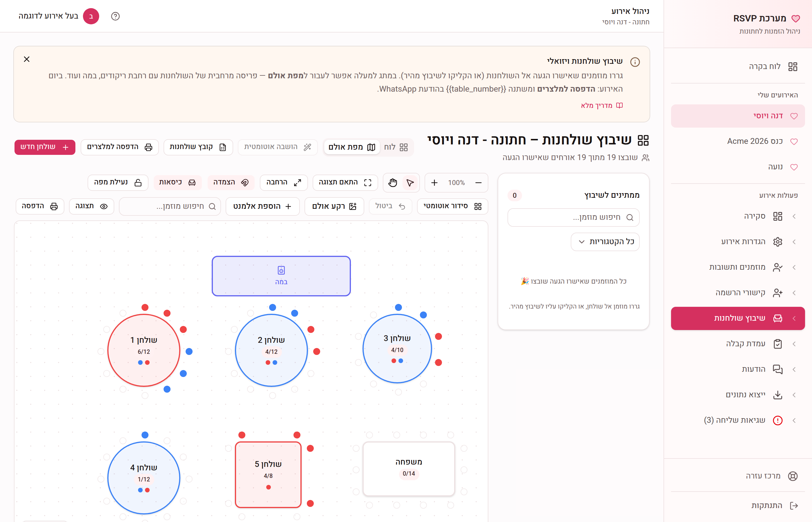Open the כל הקטגוריות dropdown

(605, 242)
